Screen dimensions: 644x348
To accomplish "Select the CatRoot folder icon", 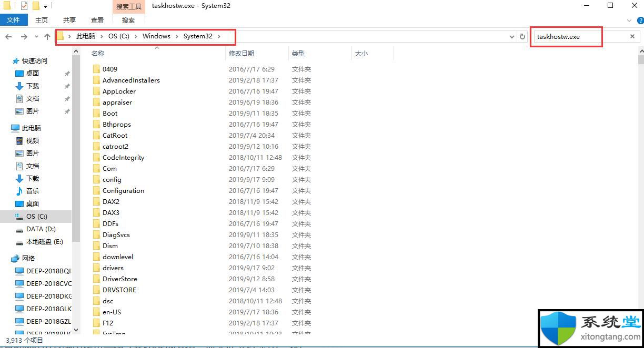I will tap(96, 136).
